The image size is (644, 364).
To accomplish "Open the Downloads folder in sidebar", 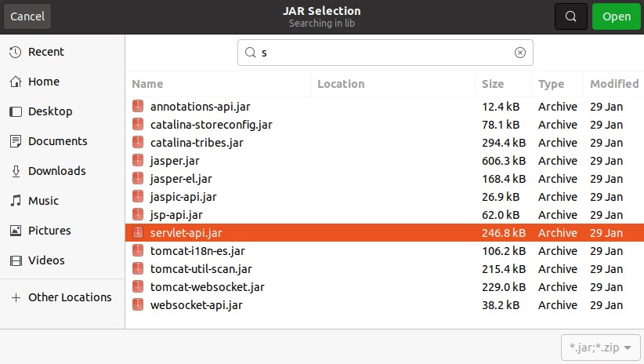I will 56,171.
